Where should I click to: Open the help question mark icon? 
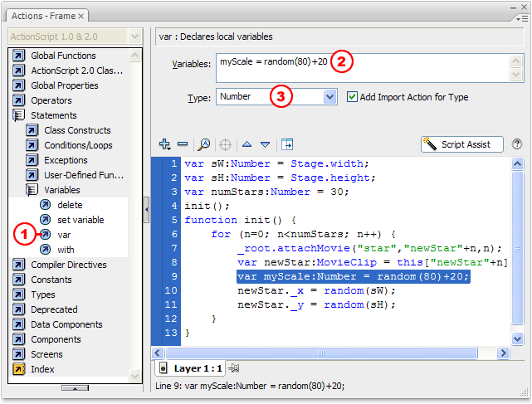click(517, 144)
